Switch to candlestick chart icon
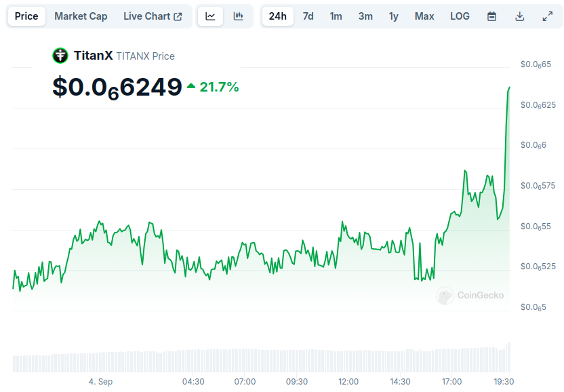The height and width of the screenshot is (392, 564). [238, 16]
